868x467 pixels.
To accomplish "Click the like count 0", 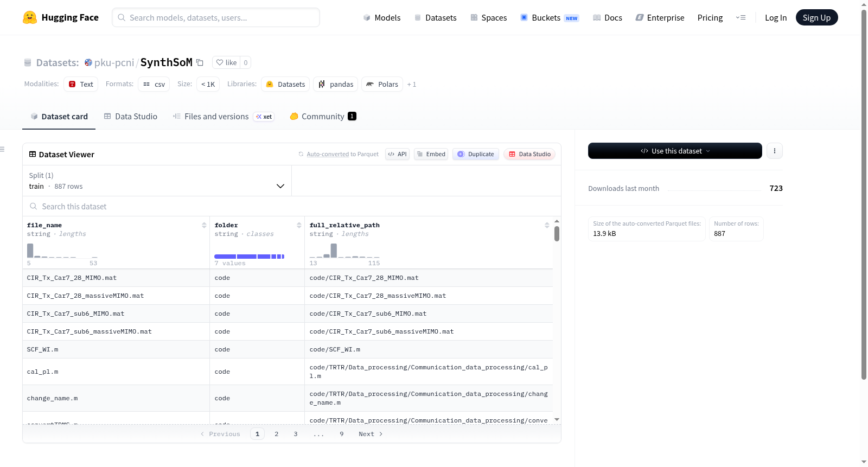I will click(246, 62).
